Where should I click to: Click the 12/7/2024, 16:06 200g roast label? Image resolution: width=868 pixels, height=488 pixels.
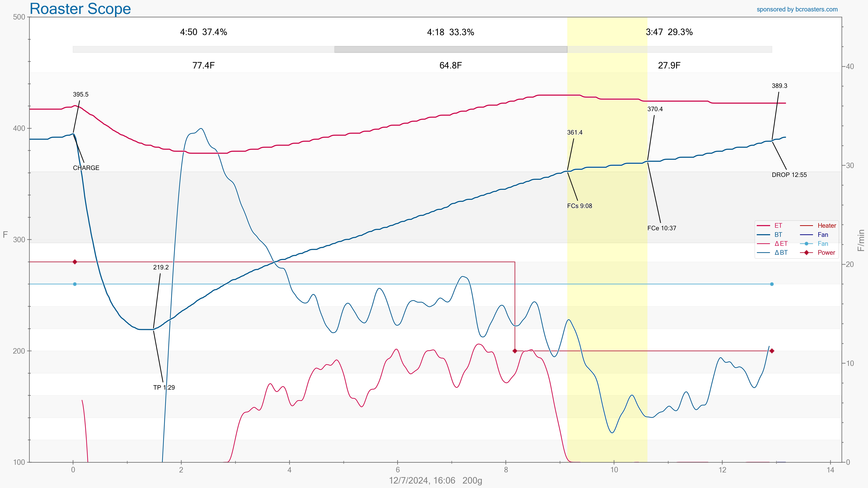click(435, 480)
